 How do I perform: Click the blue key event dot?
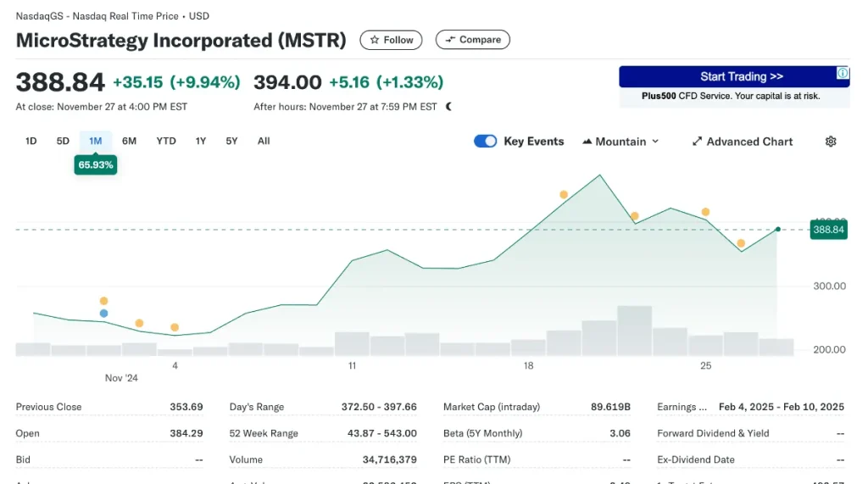point(103,314)
